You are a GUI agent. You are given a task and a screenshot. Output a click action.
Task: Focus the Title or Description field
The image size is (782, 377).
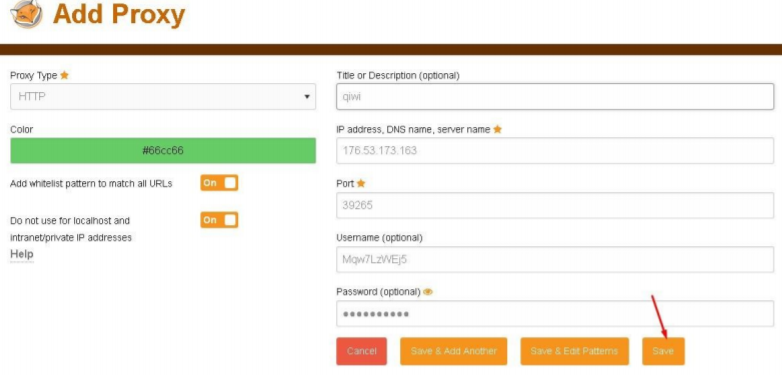tap(555, 97)
